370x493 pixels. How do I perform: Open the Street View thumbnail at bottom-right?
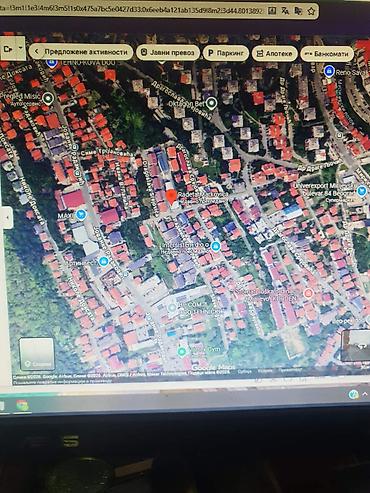356,346
